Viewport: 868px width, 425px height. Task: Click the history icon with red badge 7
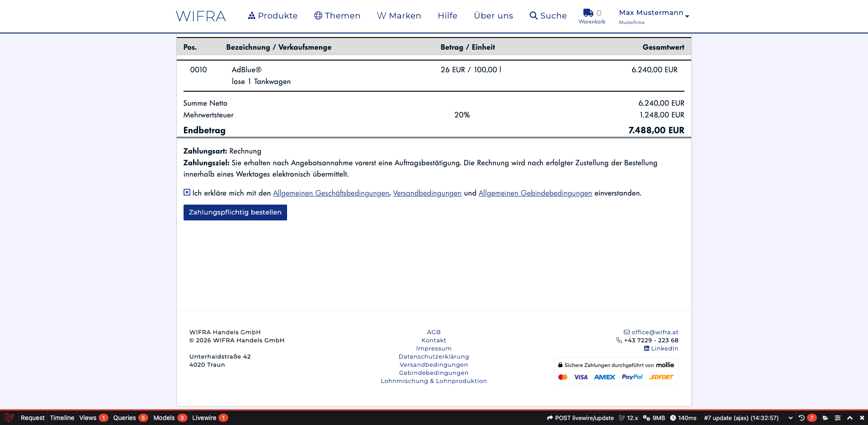tap(802, 418)
